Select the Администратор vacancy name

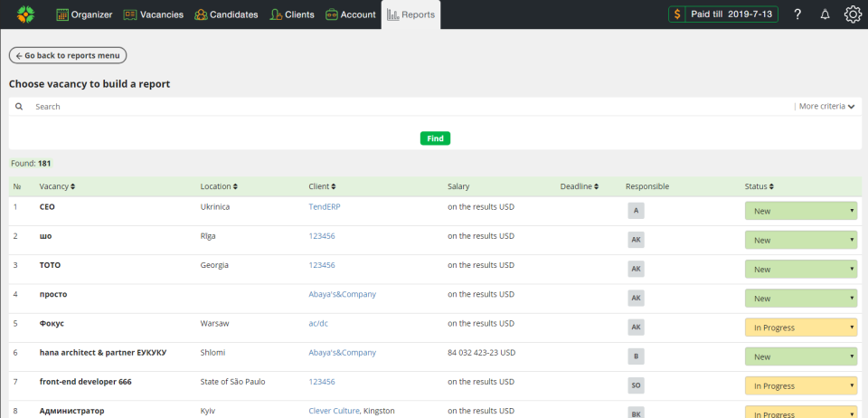coord(71,411)
